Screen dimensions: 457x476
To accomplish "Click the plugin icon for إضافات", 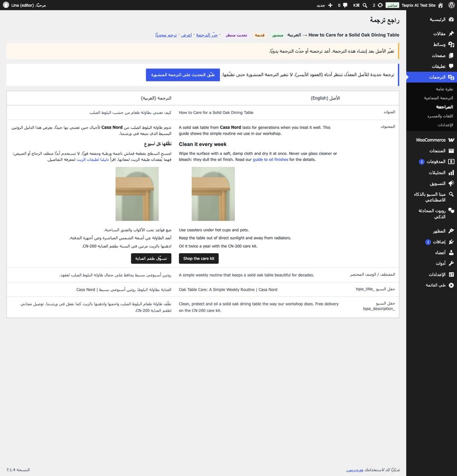I will [451, 242].
